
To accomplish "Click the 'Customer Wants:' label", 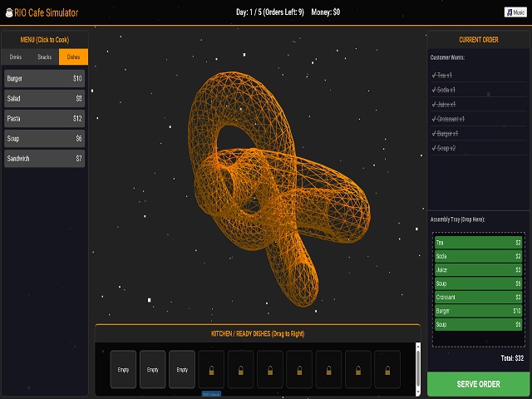I will pos(447,57).
